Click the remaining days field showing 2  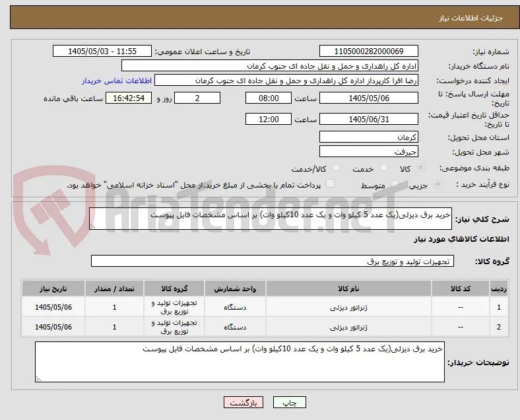point(197,98)
